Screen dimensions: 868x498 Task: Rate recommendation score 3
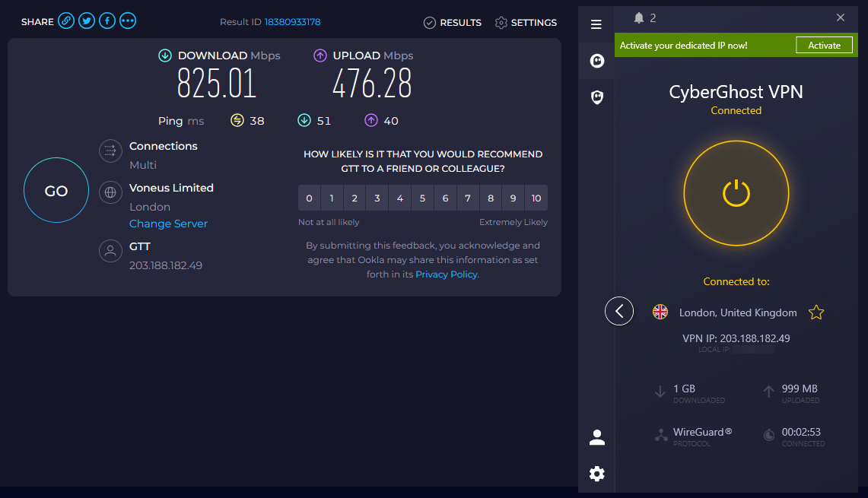pos(377,198)
